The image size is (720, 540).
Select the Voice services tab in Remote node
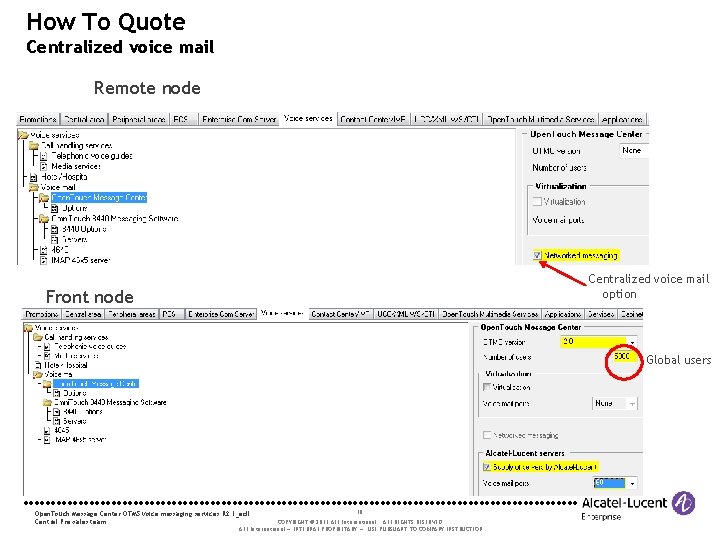pos(308,118)
